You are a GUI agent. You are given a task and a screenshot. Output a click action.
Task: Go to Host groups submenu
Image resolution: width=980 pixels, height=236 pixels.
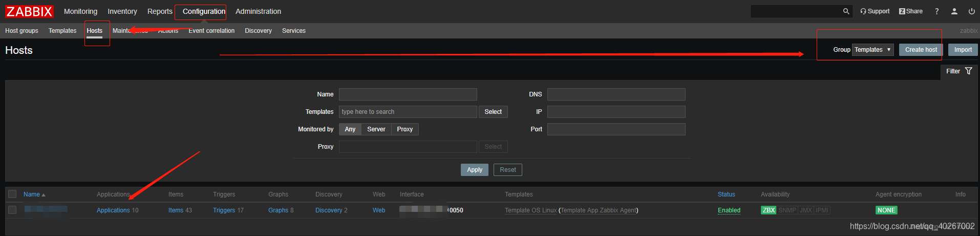pyautogui.click(x=22, y=31)
